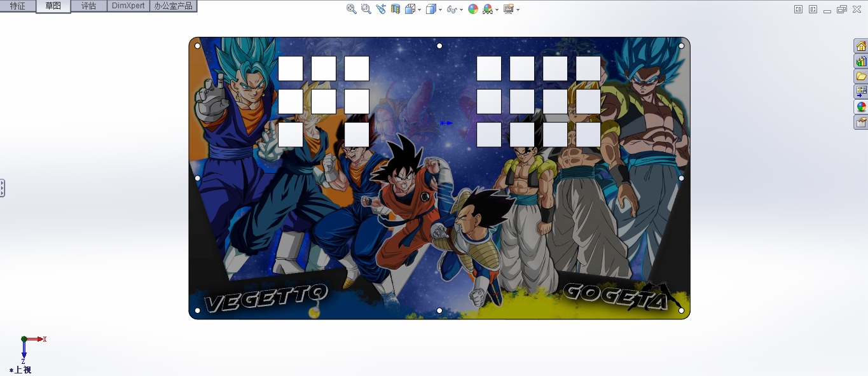Return to the Previous View

click(381, 9)
